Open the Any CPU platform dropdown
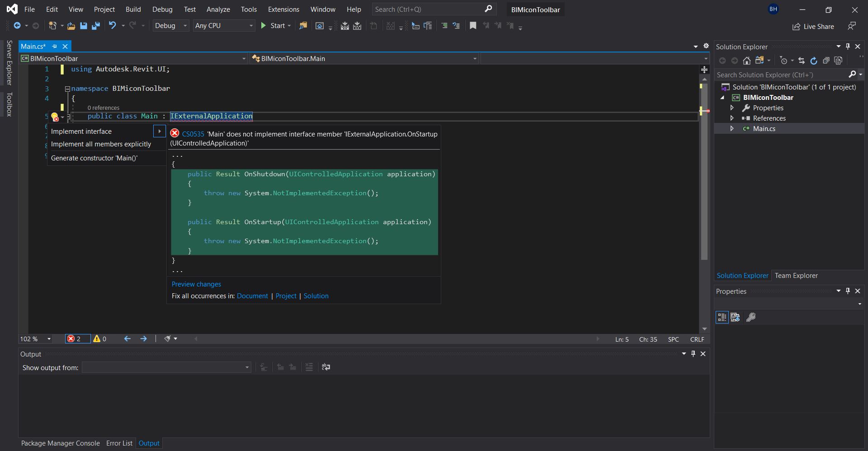The image size is (868, 451). pos(251,26)
